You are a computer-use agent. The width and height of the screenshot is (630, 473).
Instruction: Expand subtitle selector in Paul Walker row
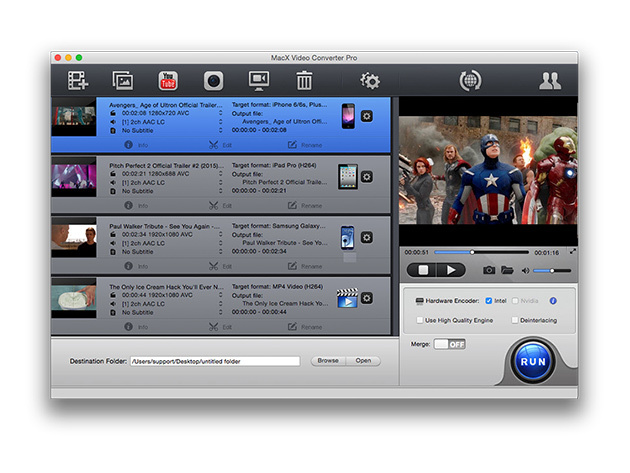(x=221, y=252)
